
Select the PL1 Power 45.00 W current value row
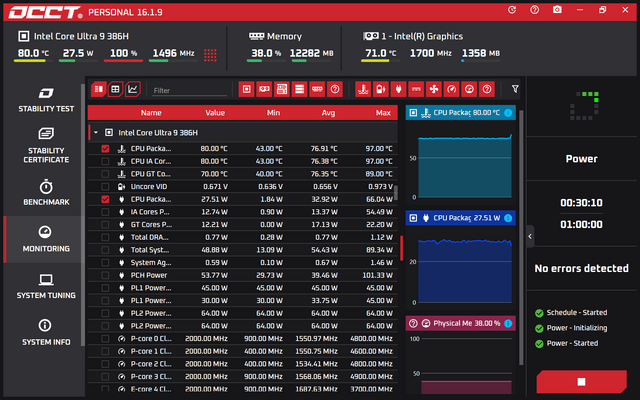tap(242, 288)
